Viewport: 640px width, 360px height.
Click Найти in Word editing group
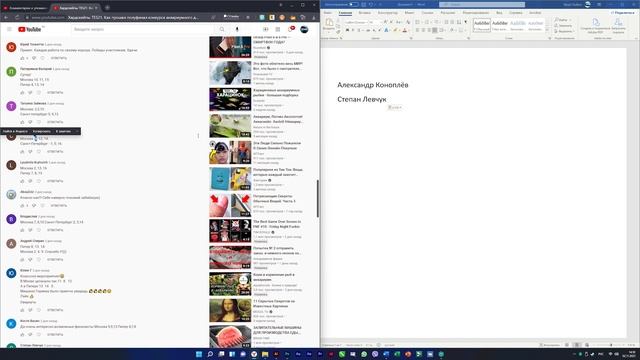pyautogui.click(x=562, y=20)
